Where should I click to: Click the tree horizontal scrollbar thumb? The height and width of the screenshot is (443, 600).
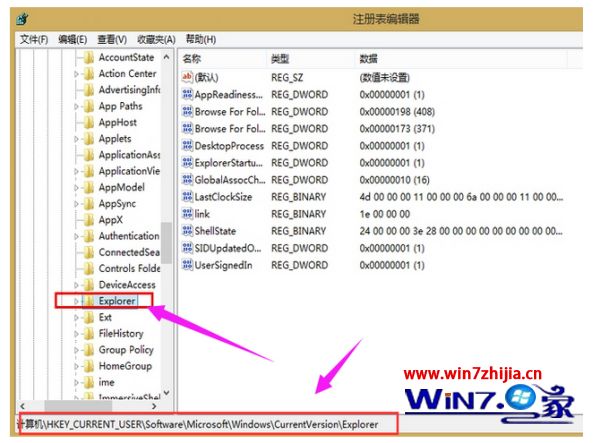(x=78, y=406)
